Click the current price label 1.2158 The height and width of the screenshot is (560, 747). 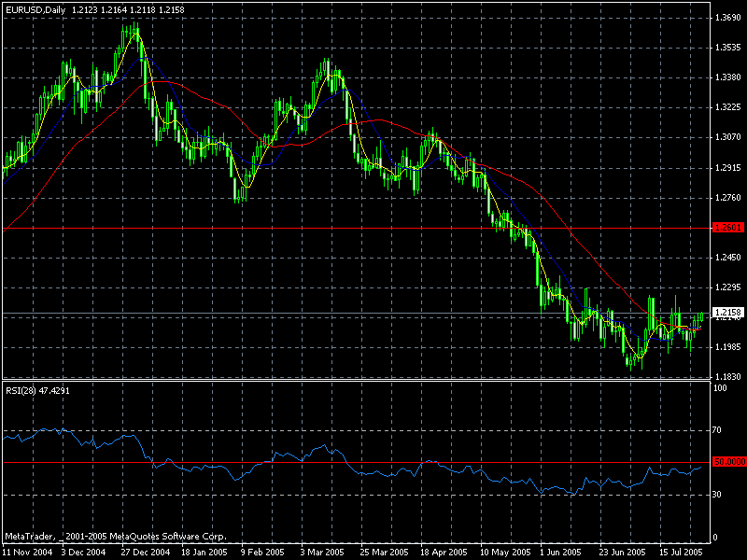(x=728, y=313)
